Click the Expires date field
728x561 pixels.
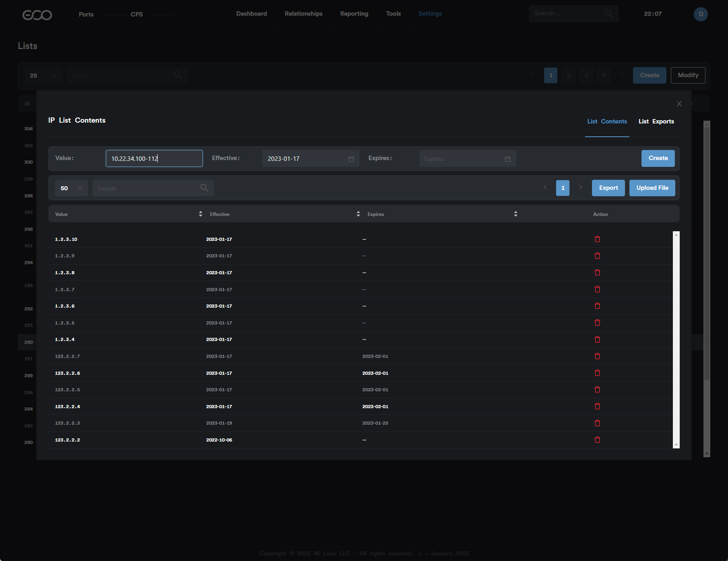pyautogui.click(x=468, y=158)
